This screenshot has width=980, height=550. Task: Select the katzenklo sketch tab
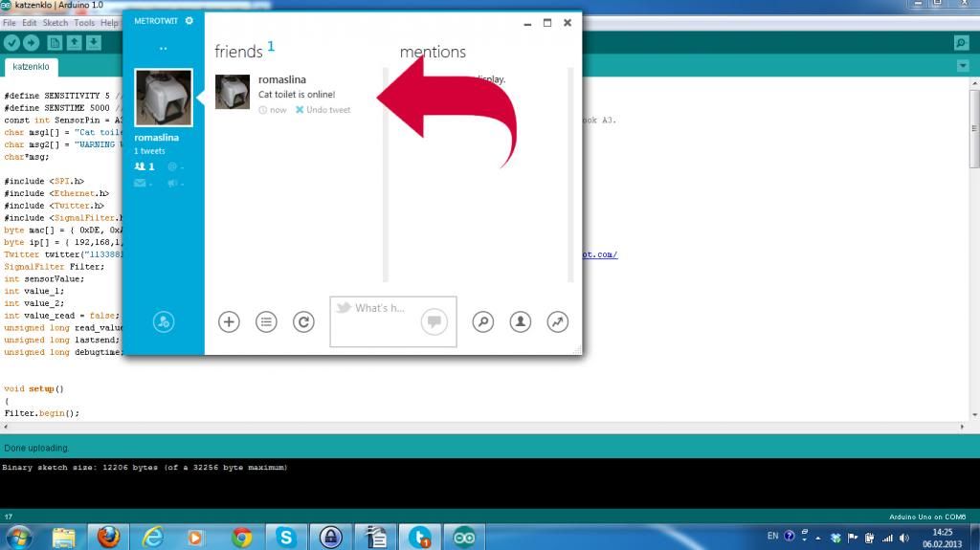pyautogui.click(x=31, y=66)
